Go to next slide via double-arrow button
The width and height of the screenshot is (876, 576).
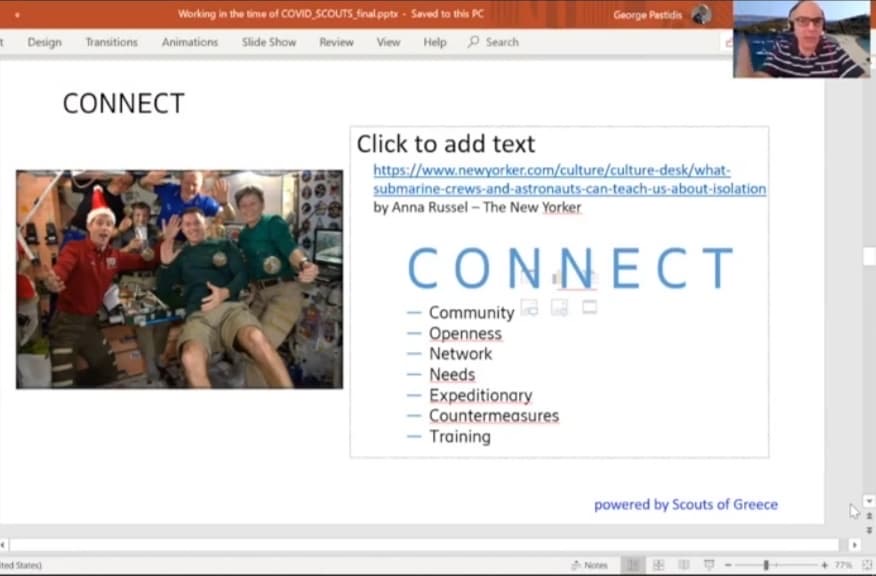(x=868, y=528)
